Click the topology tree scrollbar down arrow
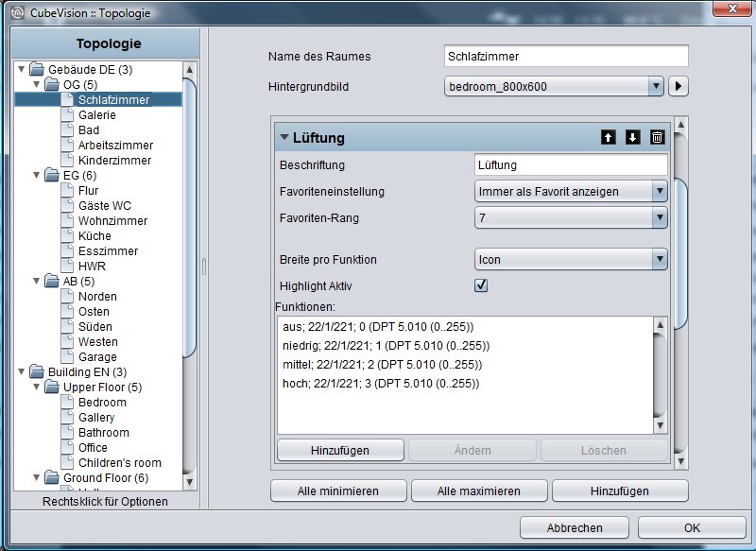Screen dimensions: 756x551 click(x=190, y=482)
